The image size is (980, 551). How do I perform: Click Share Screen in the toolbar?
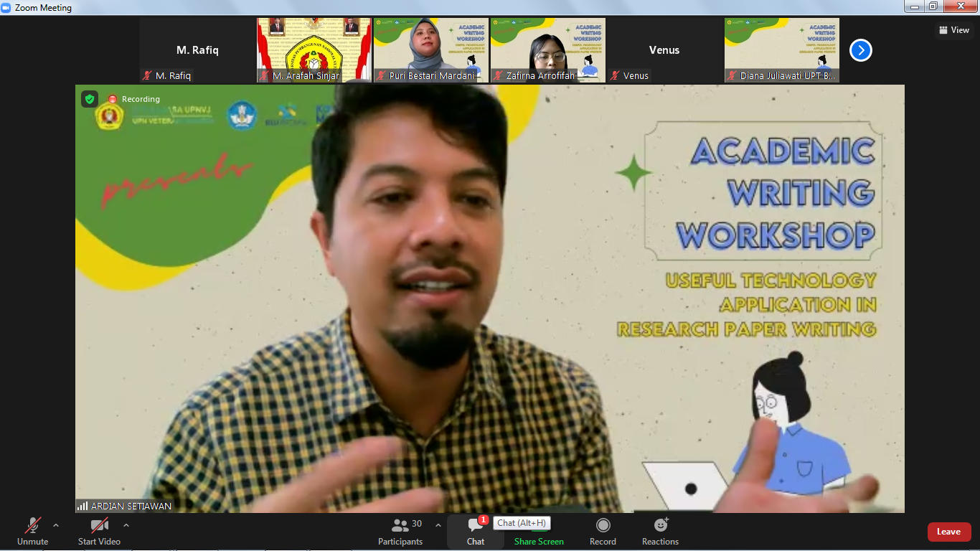tap(539, 531)
